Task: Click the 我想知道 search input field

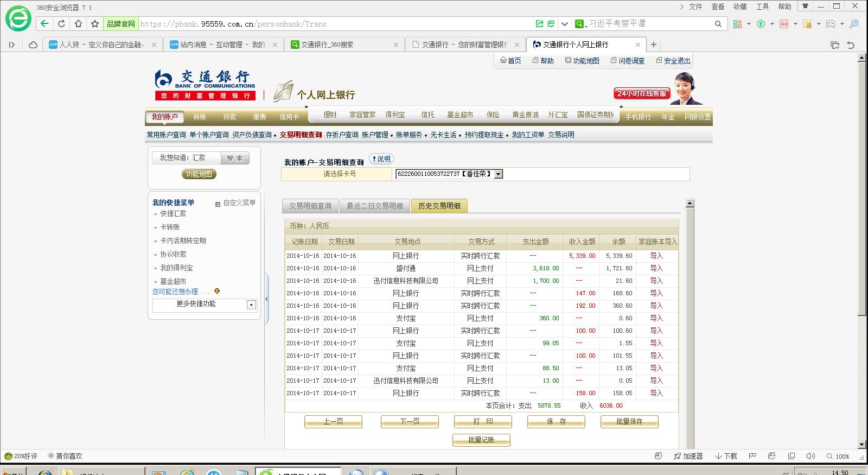Action: tap(186, 158)
